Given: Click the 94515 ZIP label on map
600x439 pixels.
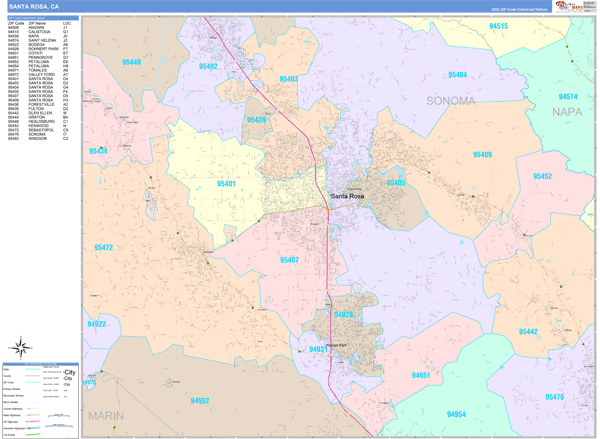Looking at the screenshot, I should point(497,27).
